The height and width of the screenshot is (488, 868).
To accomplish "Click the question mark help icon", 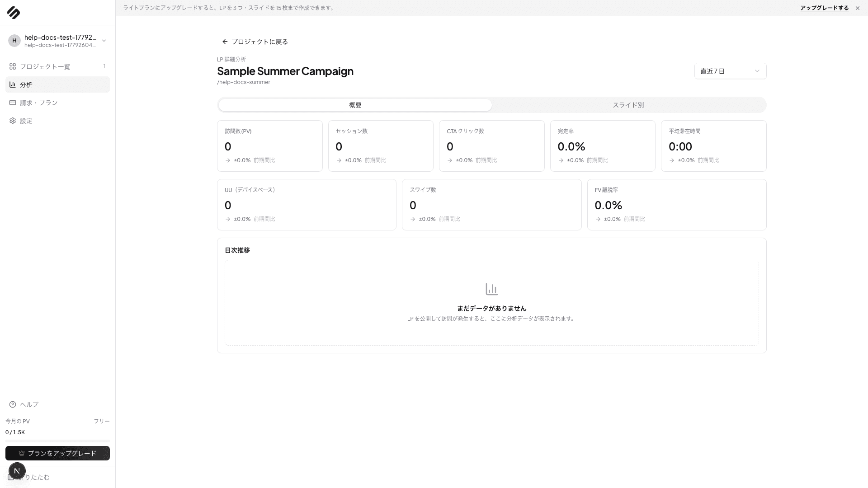I will click(x=13, y=404).
